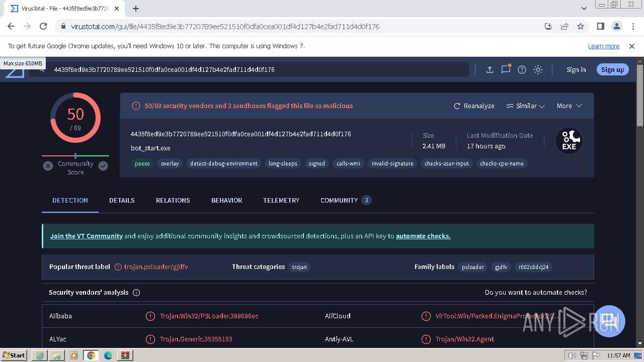Click the share page icon in address bar
The height and width of the screenshot is (362, 644).
[565, 26]
